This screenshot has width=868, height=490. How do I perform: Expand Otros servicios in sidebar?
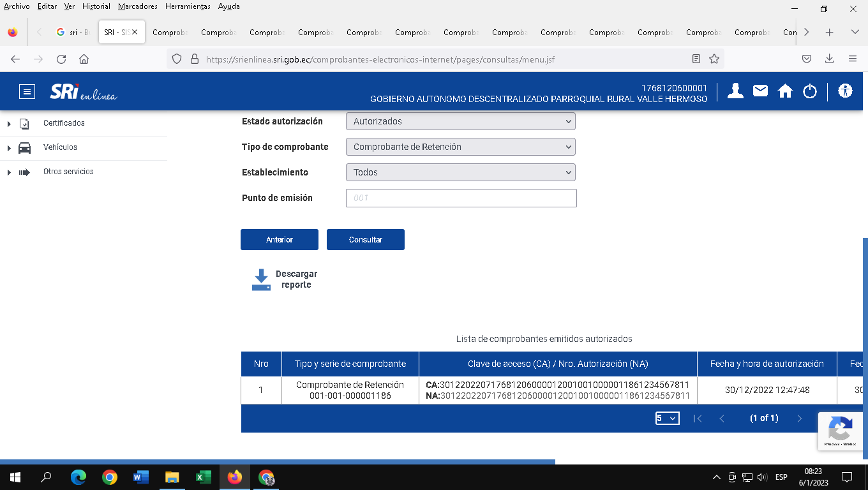pos(68,172)
